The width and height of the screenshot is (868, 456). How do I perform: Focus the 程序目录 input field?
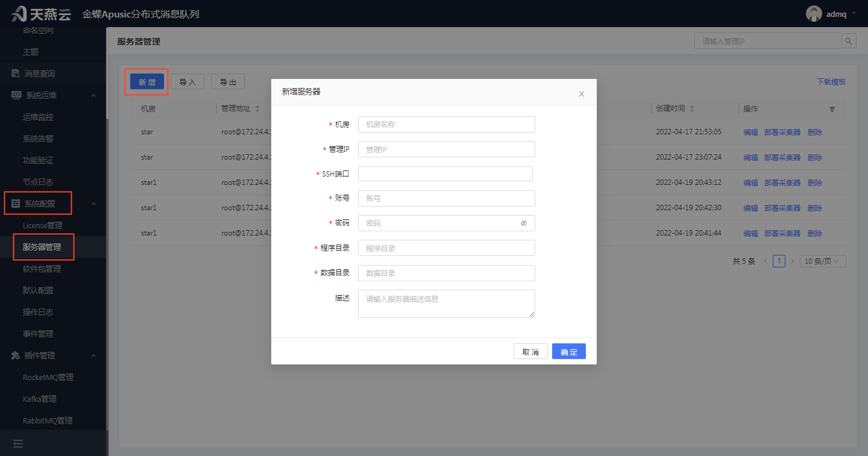(447, 248)
